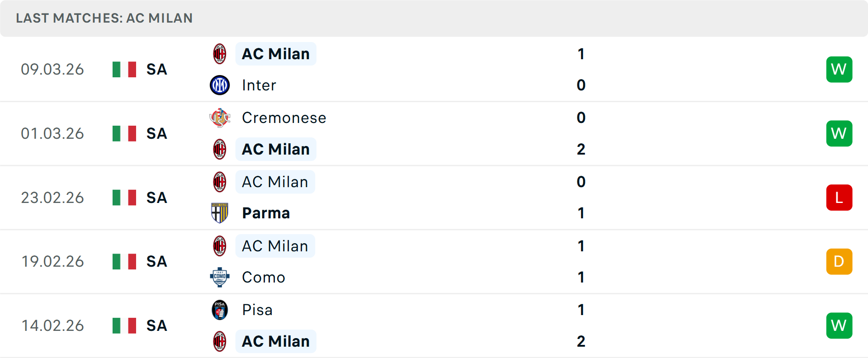Click the Italian flag next to 09.03.26

coord(124,69)
